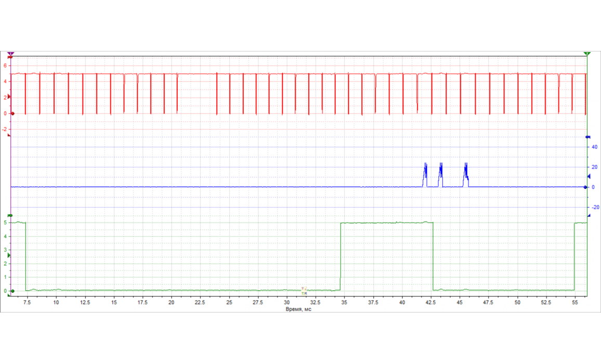The image size is (601, 364).
Task: Click the green cursor marker at top-right
Action: 587,54
